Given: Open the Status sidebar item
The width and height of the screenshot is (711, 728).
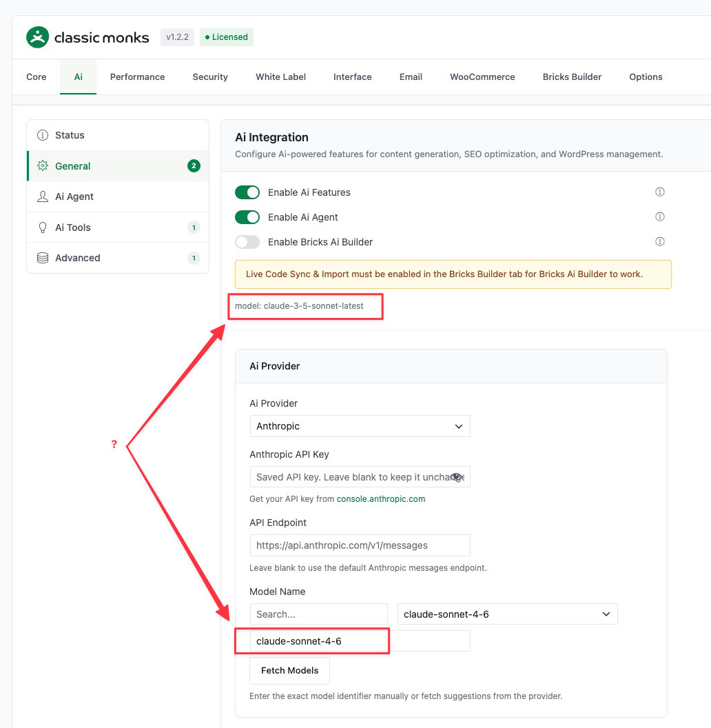Looking at the screenshot, I should coord(118,135).
